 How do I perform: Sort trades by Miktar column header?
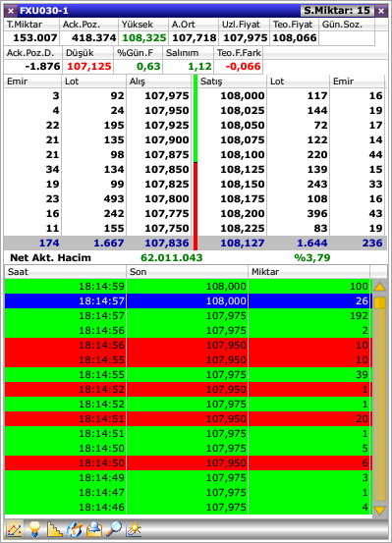(x=309, y=272)
